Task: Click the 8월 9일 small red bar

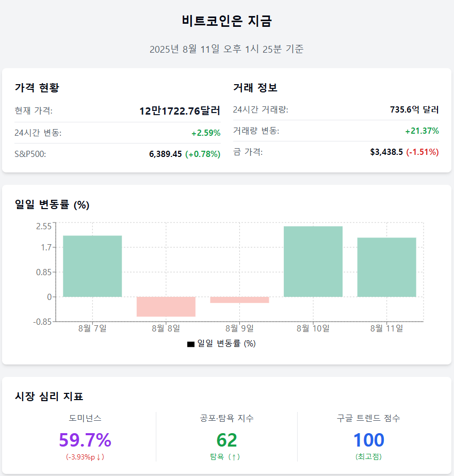Action: (x=239, y=300)
